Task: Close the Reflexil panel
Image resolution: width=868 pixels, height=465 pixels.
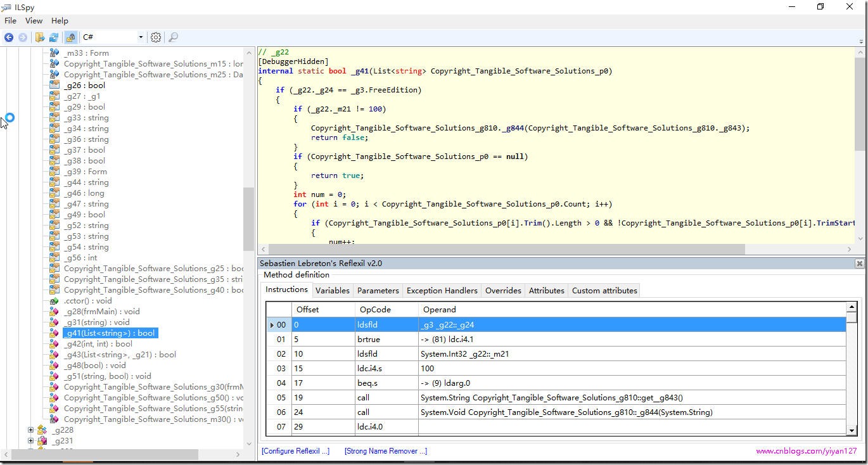Action: [x=859, y=264]
